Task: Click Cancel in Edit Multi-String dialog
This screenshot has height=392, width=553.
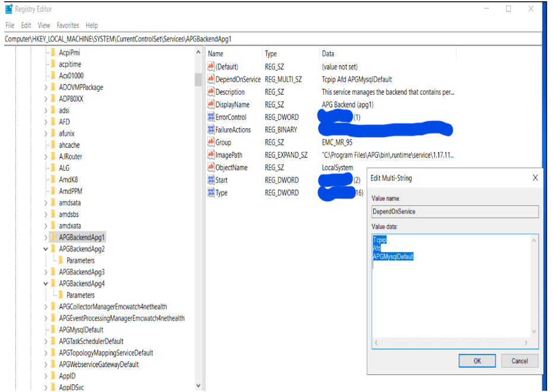Action: [x=520, y=361]
